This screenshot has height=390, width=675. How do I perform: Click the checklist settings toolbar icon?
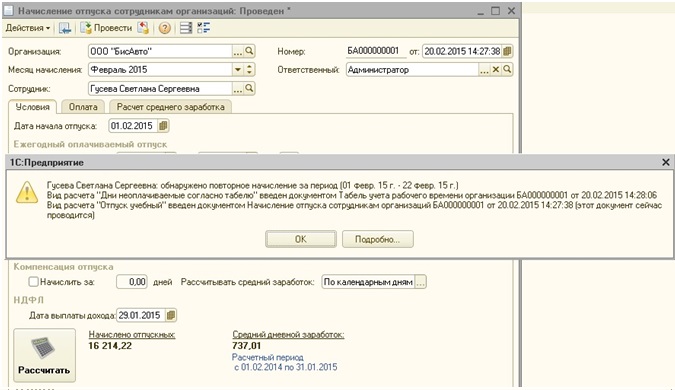203,28
